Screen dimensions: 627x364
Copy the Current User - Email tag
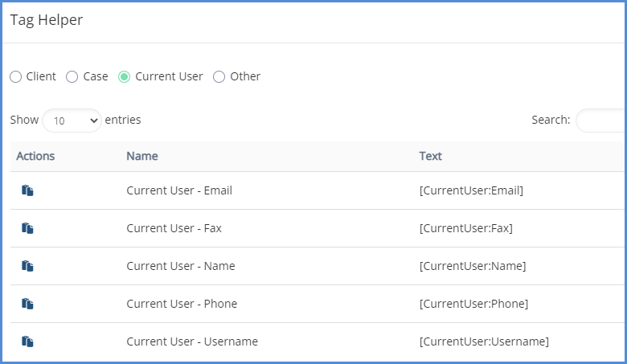pyautogui.click(x=27, y=190)
